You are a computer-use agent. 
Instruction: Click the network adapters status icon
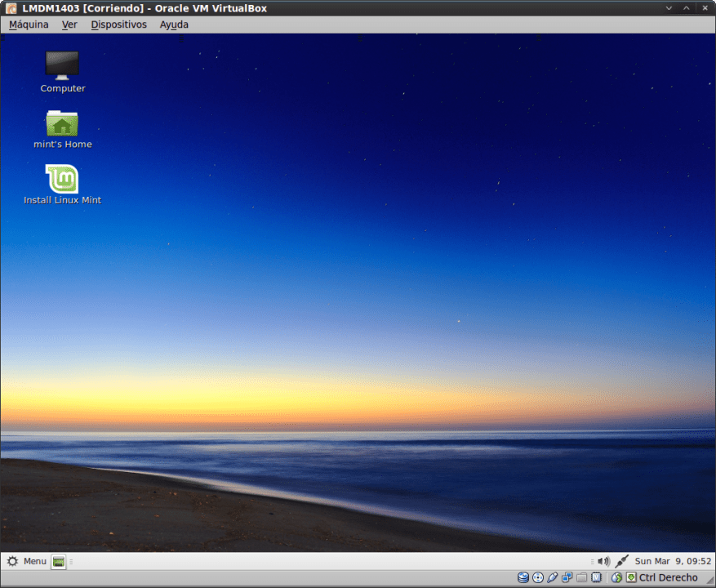click(567, 578)
